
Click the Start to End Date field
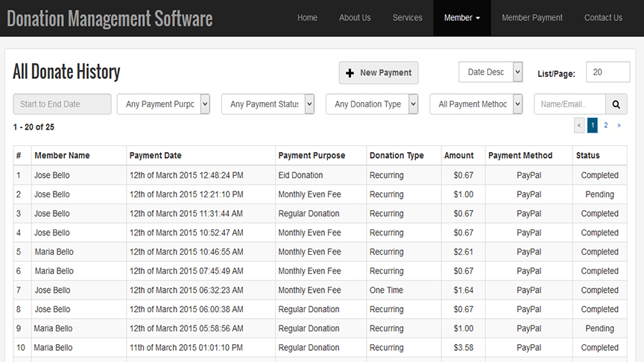pyautogui.click(x=62, y=104)
